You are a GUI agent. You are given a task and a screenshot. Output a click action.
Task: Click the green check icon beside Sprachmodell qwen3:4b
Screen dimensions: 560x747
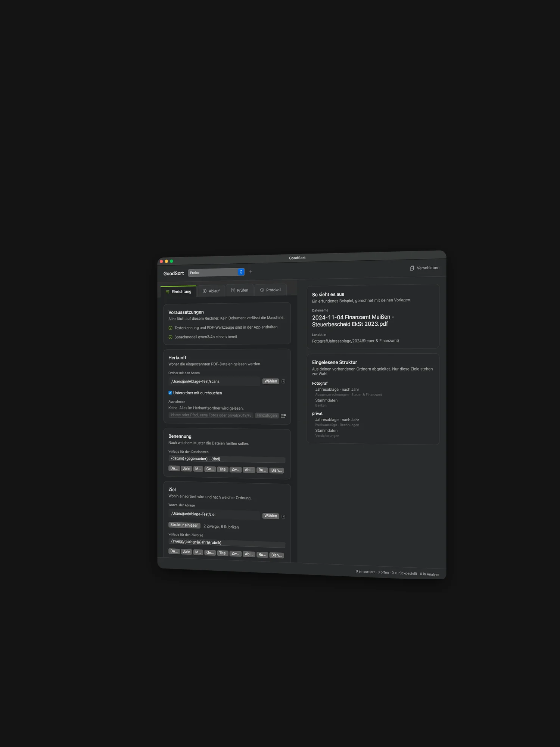coord(171,337)
